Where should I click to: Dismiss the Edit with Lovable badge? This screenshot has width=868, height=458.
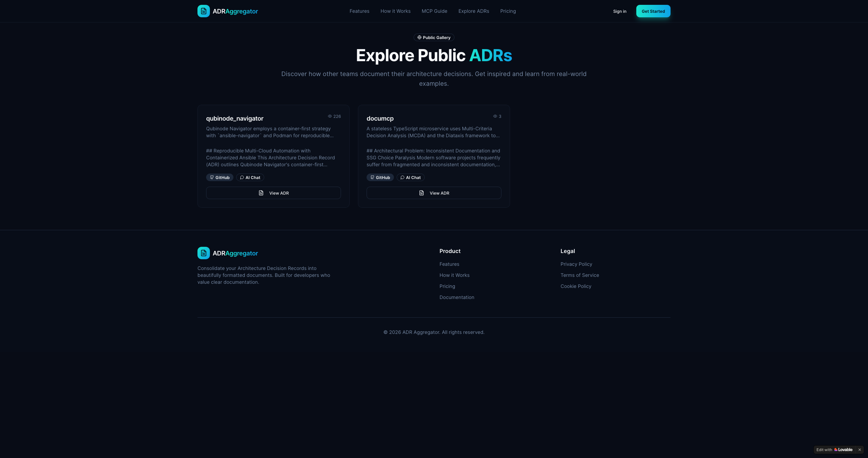860,450
